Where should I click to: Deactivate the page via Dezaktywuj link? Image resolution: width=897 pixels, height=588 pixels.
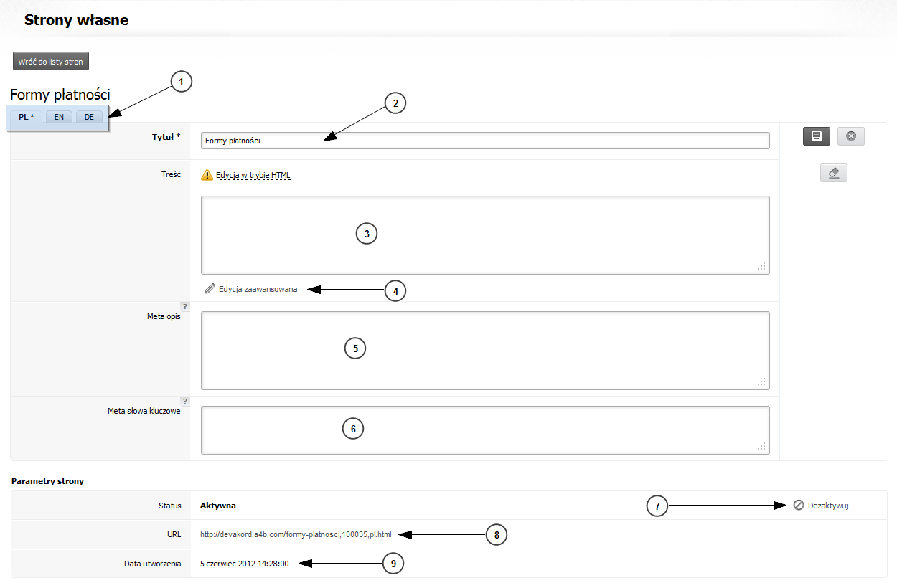coord(828,506)
